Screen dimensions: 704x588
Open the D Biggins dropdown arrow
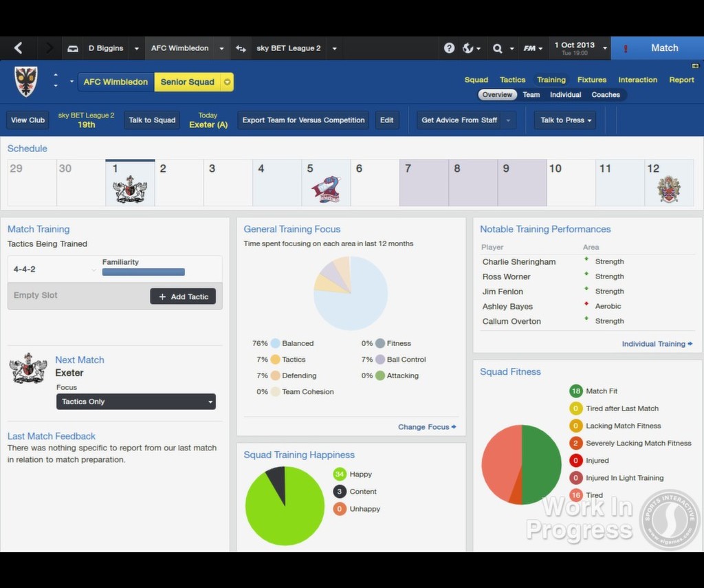[137, 49]
